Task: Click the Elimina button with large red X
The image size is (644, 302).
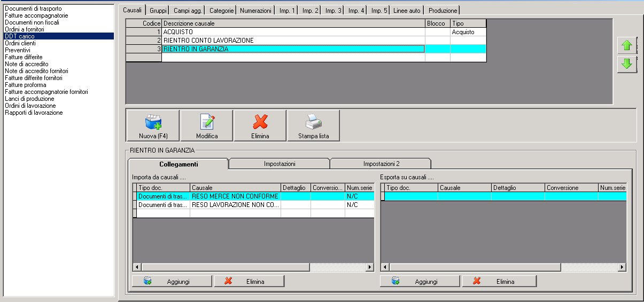Action: coord(260,126)
